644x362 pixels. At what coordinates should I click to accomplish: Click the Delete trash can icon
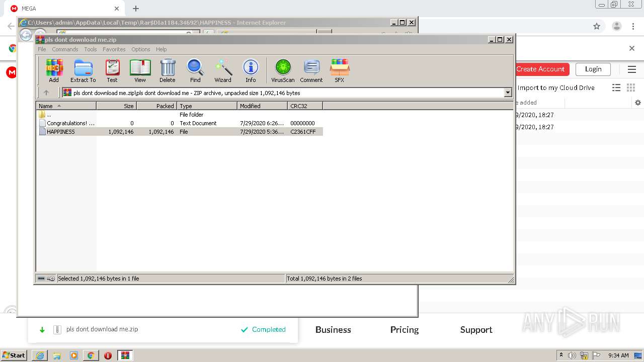click(x=168, y=70)
